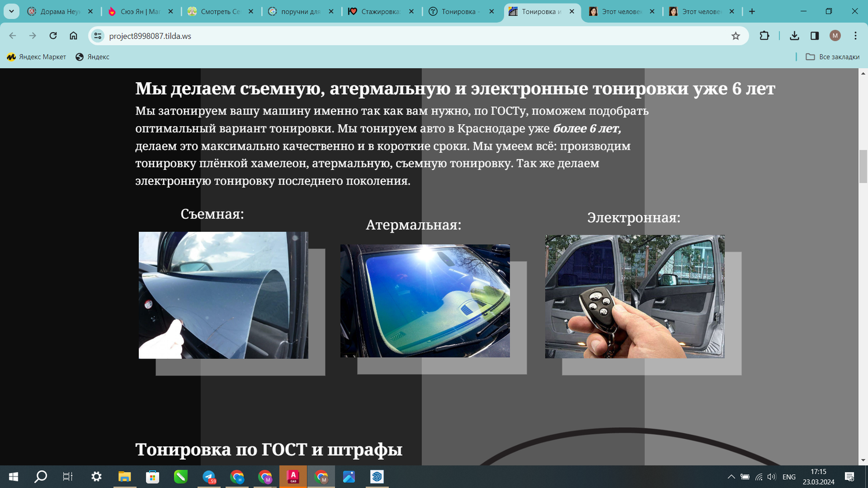Close the 'Сюэ Ян' tab
This screenshot has width=868, height=488.
click(x=171, y=11)
